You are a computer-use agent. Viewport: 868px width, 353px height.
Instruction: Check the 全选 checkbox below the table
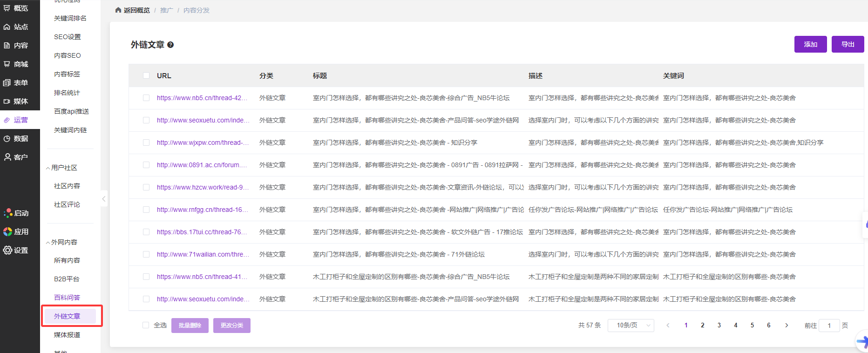click(x=146, y=325)
